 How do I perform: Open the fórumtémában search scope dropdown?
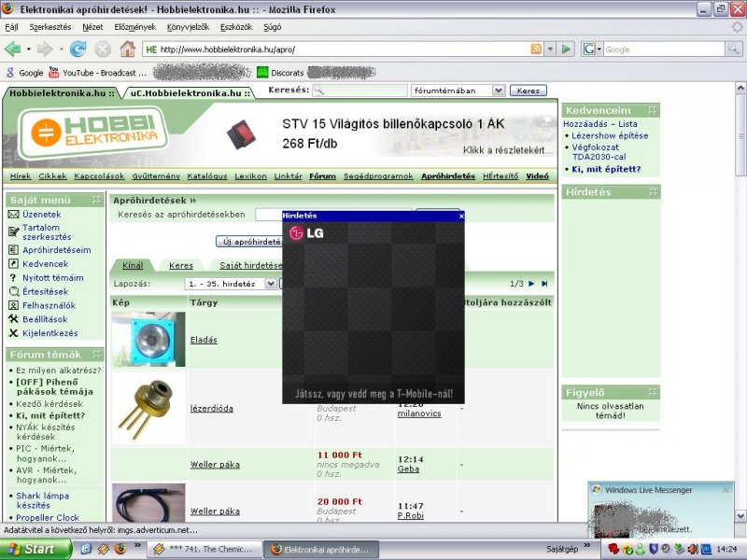499,91
